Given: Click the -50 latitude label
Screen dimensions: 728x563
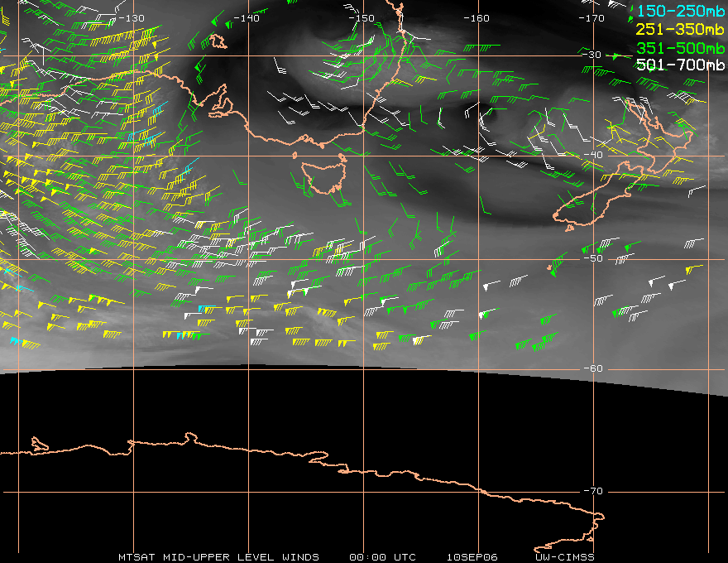Looking at the screenshot, I should point(594,258).
